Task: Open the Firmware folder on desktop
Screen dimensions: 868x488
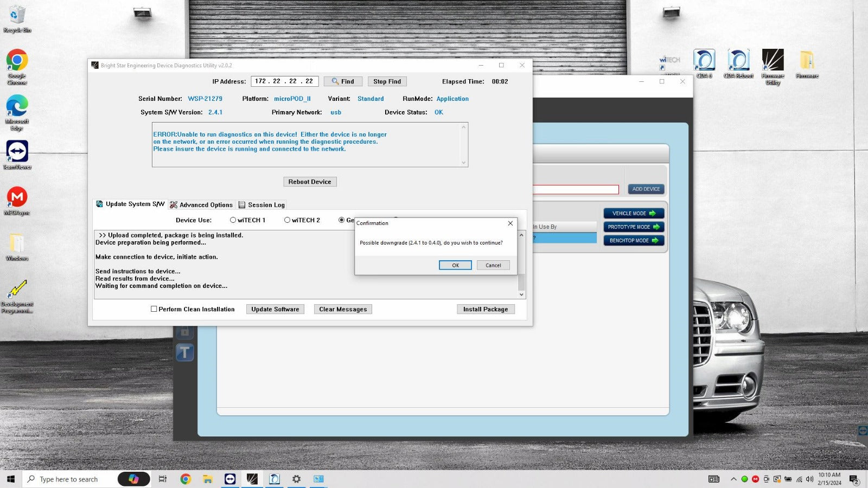Action: (x=807, y=62)
